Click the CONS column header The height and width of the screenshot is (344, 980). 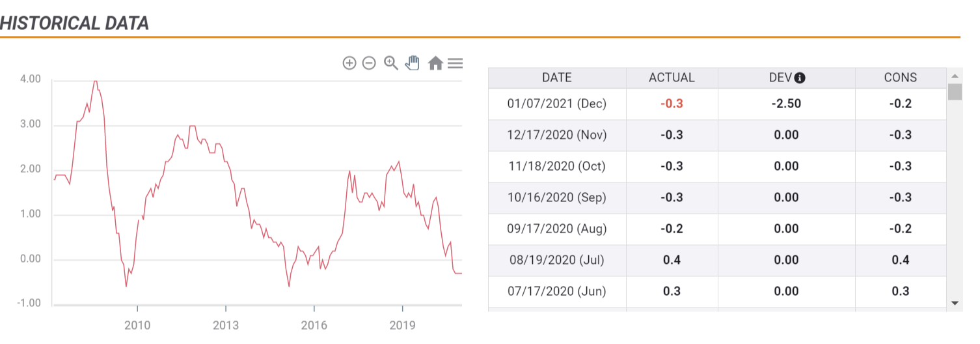tap(900, 78)
